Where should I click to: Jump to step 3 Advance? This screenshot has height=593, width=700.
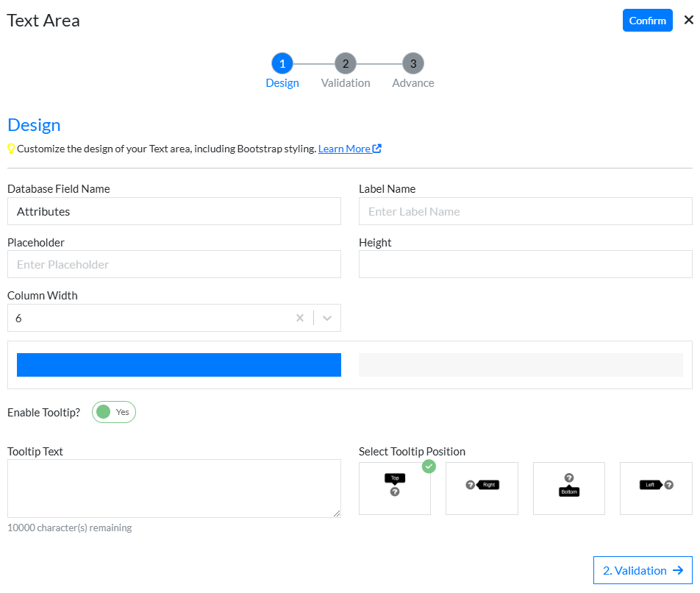tap(413, 64)
